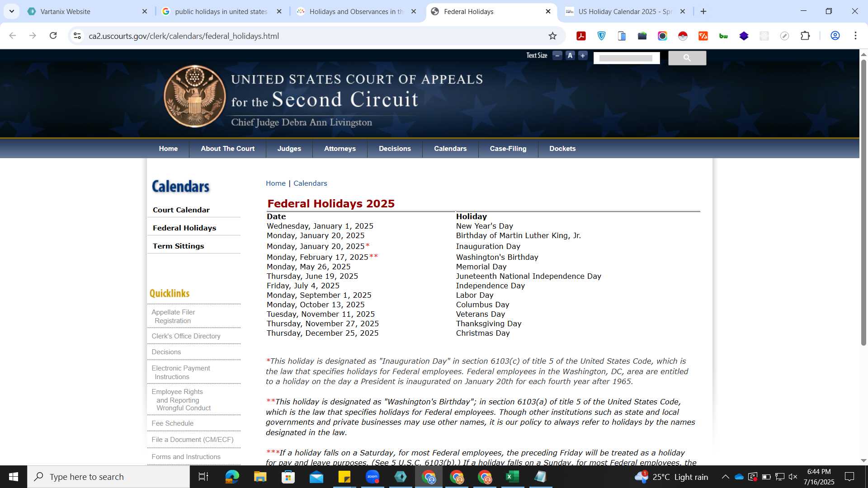This screenshot has width=868, height=488.
Task: Open Employee Rights and Reporting quicklink
Action: click(181, 400)
